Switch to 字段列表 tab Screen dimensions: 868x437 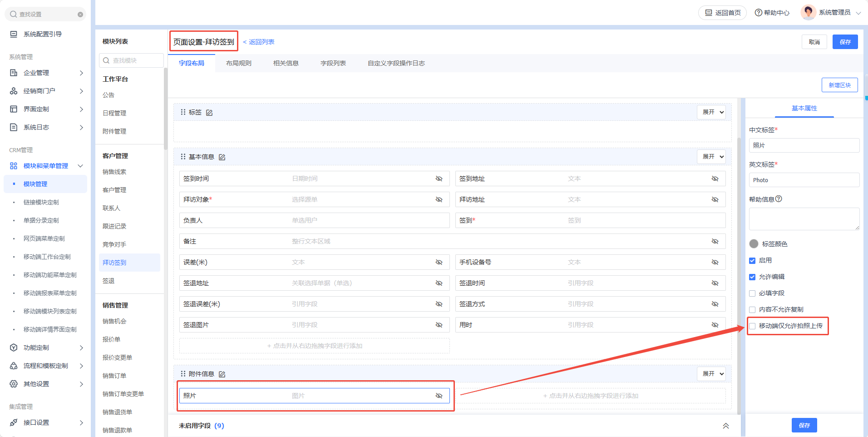coord(333,63)
